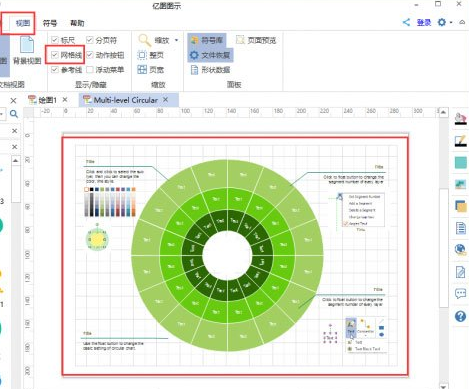
Task: Click the 整页 fit-page icon
Action: (x=142, y=55)
